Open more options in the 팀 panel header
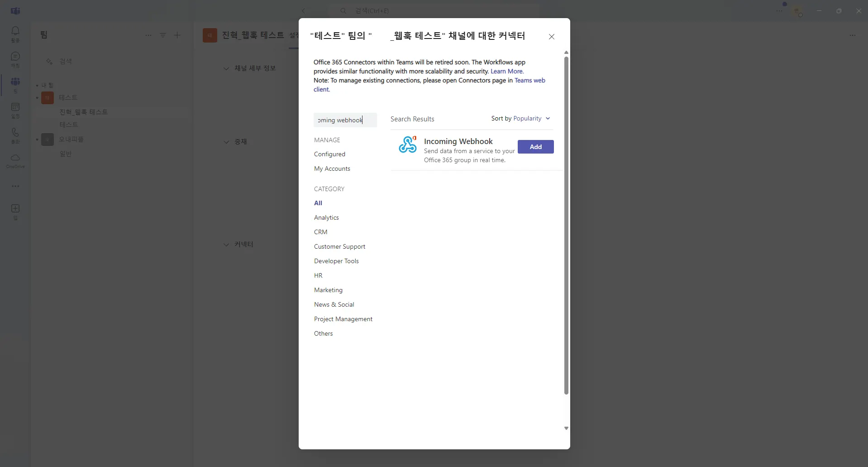Screen dimensions: 868x467 click(148, 35)
